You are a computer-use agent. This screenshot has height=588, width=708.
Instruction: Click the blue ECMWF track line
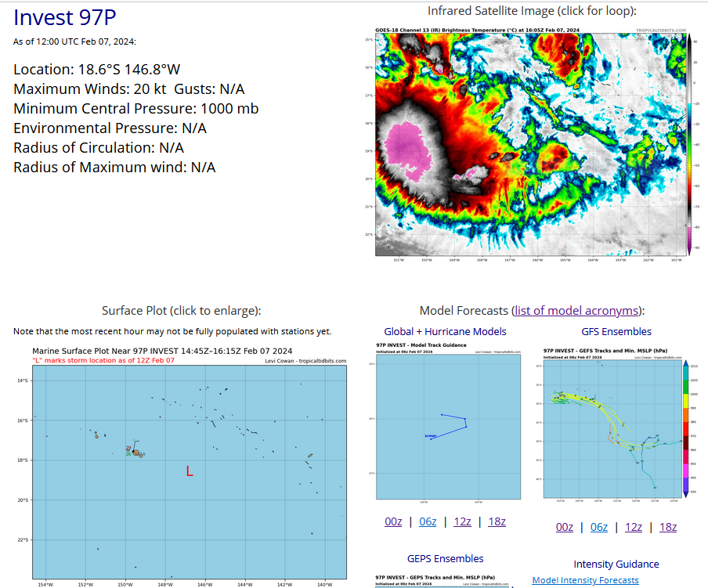pos(450,425)
